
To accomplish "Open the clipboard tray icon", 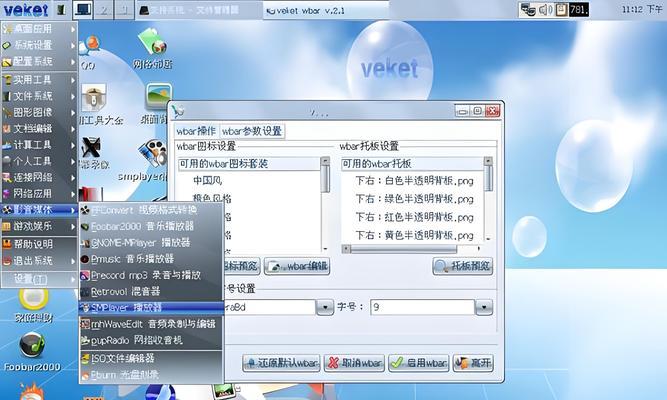I will (x=561, y=9).
